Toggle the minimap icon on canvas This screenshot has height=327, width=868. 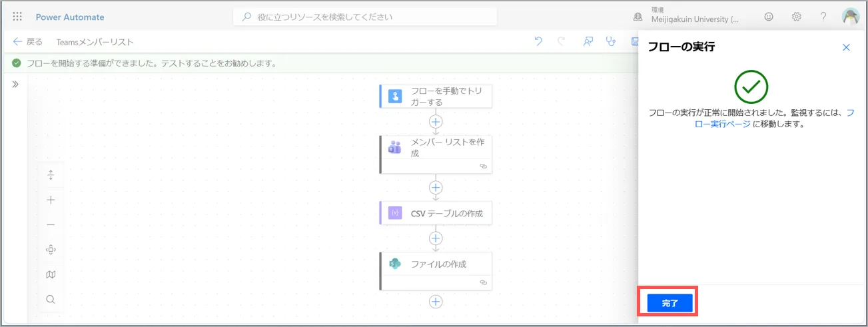51,274
